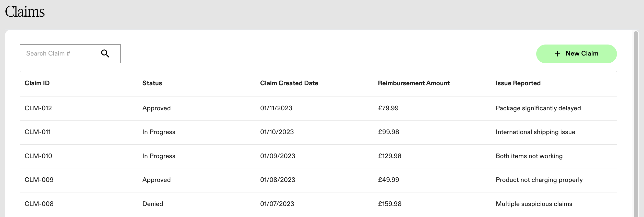The image size is (644, 217).
Task: Open claim CLM-012 row
Action: [x=318, y=108]
